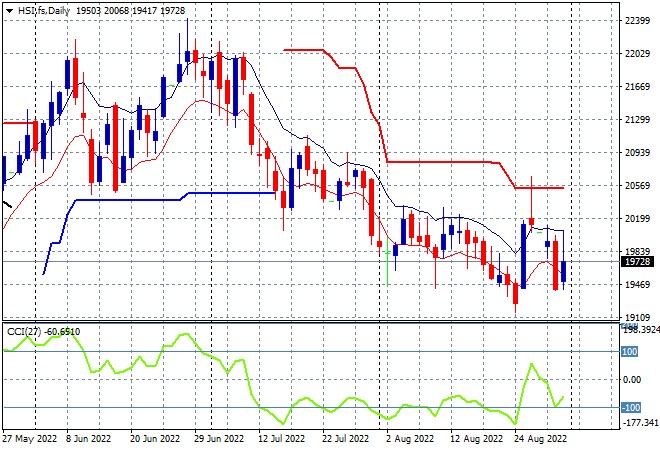Viewport: 660px width, 450px height.
Task: Select the CCI(27) indicator label
Action: coord(24,332)
